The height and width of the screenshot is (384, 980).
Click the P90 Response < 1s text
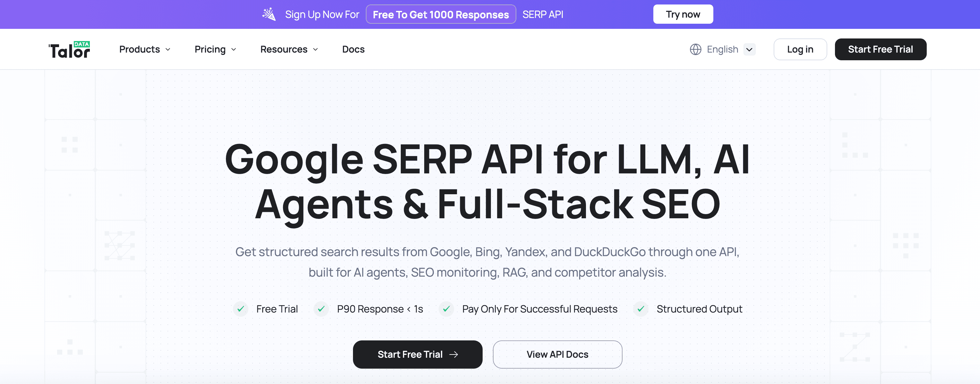[x=380, y=309]
